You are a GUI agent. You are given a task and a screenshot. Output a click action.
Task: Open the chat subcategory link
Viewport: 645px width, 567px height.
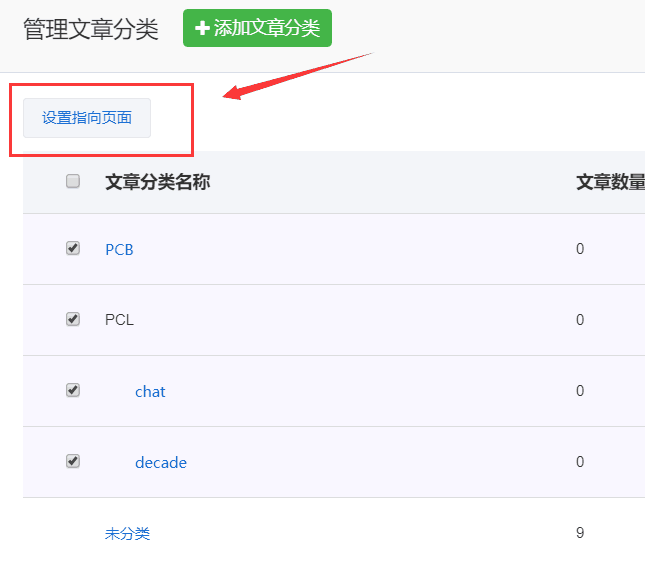[x=150, y=391]
